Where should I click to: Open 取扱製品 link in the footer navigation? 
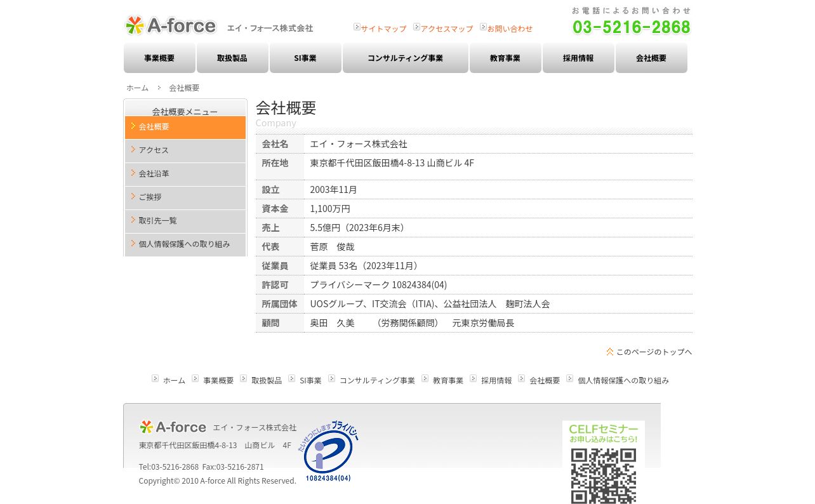click(267, 380)
